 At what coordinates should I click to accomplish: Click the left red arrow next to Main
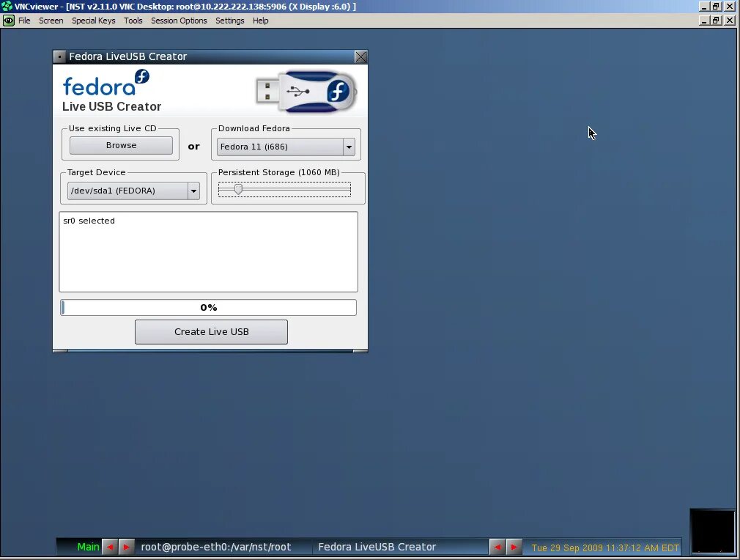pos(110,547)
